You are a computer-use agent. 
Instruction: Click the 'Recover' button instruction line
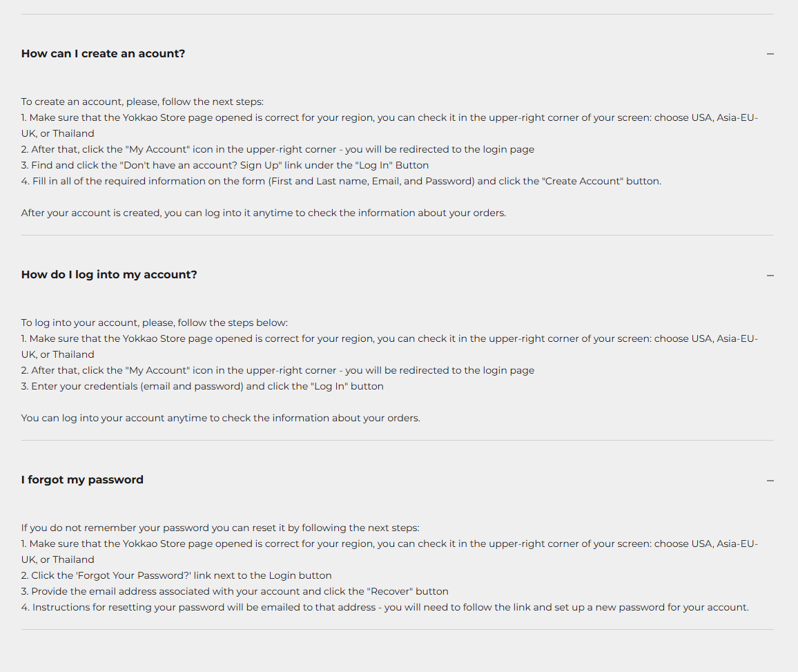tap(235, 591)
